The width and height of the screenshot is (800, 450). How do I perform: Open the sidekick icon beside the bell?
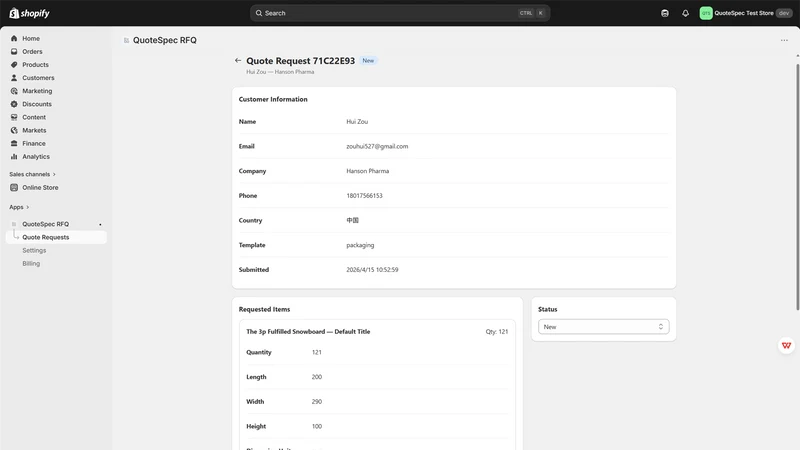(x=665, y=13)
